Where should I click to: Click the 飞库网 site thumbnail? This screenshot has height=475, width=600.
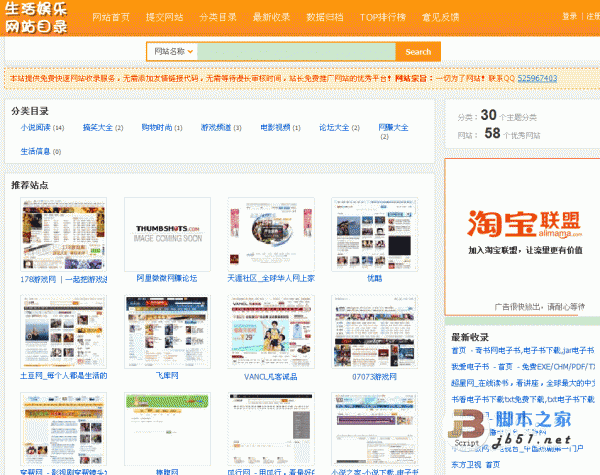tap(167, 331)
